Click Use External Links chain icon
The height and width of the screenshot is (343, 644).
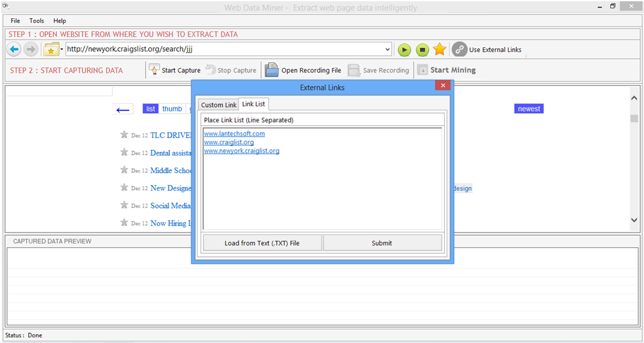pyautogui.click(x=459, y=49)
